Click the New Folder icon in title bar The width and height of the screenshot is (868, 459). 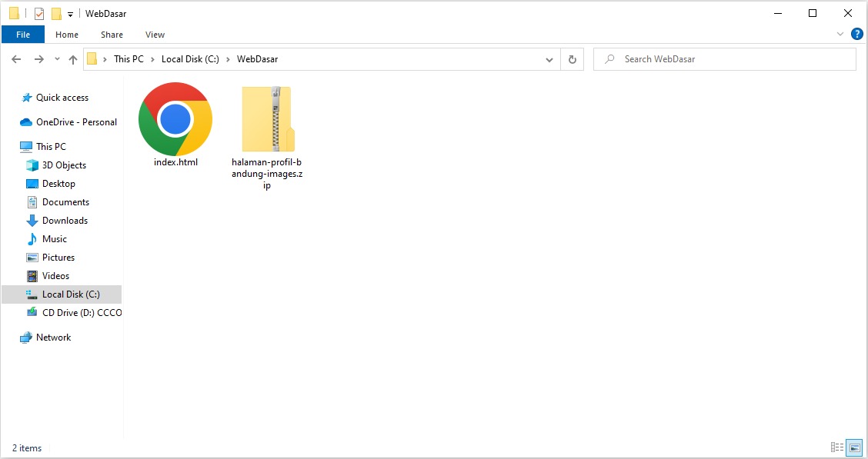(x=56, y=14)
